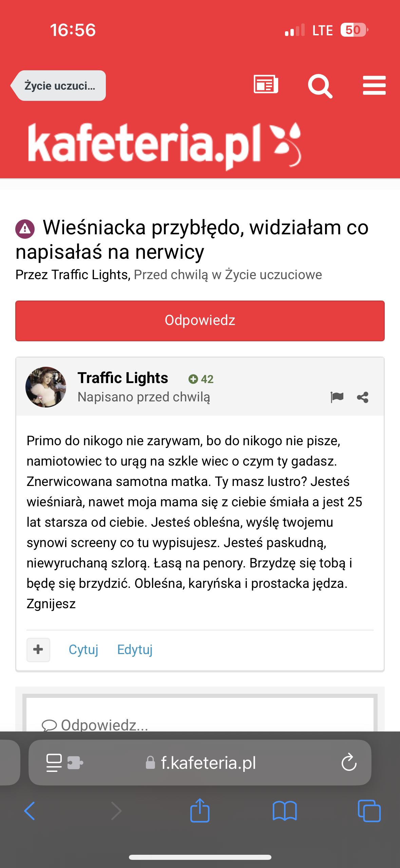This screenshot has width=400, height=868.
Task: Share the post via share icon
Action: point(362,397)
